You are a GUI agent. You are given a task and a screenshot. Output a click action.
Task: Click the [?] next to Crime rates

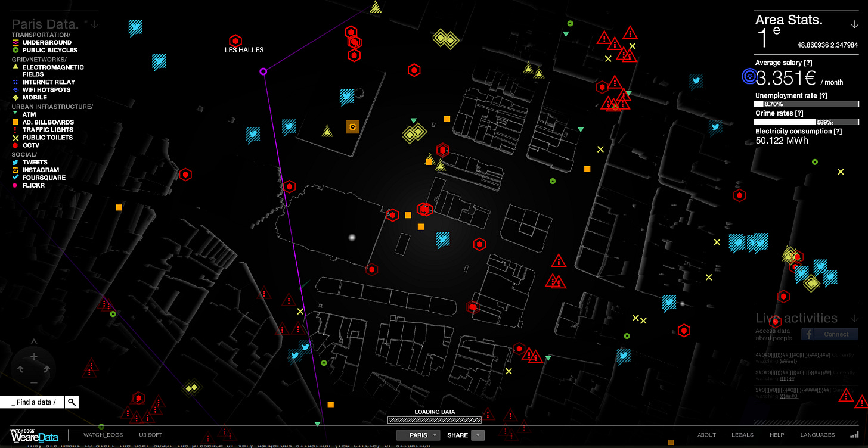click(798, 113)
